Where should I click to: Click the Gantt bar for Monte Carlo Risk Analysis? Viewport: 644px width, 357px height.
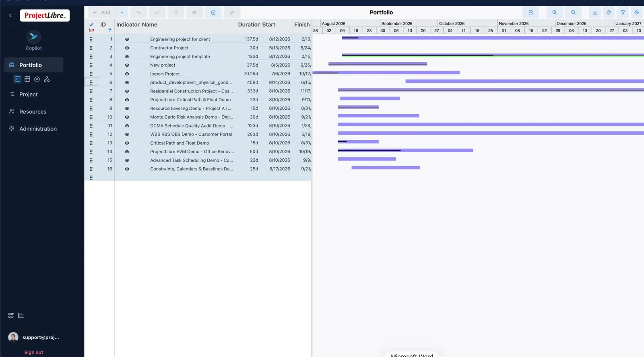tap(378, 116)
